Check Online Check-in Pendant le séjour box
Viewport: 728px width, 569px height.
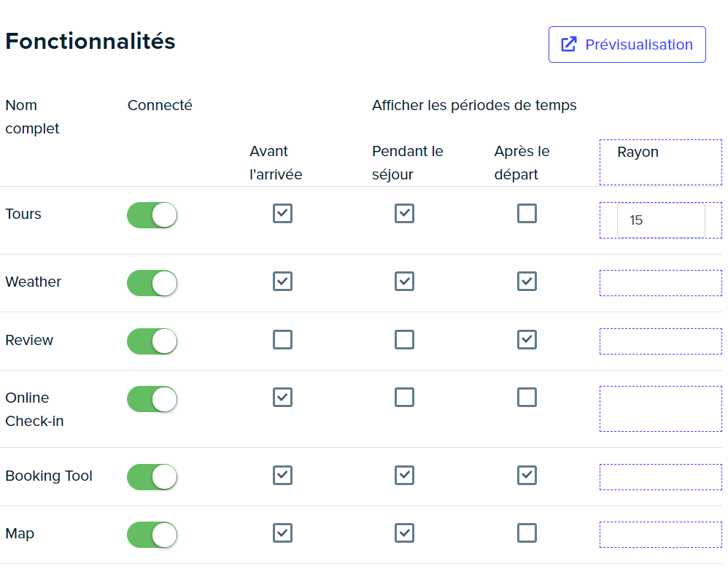coord(404,397)
